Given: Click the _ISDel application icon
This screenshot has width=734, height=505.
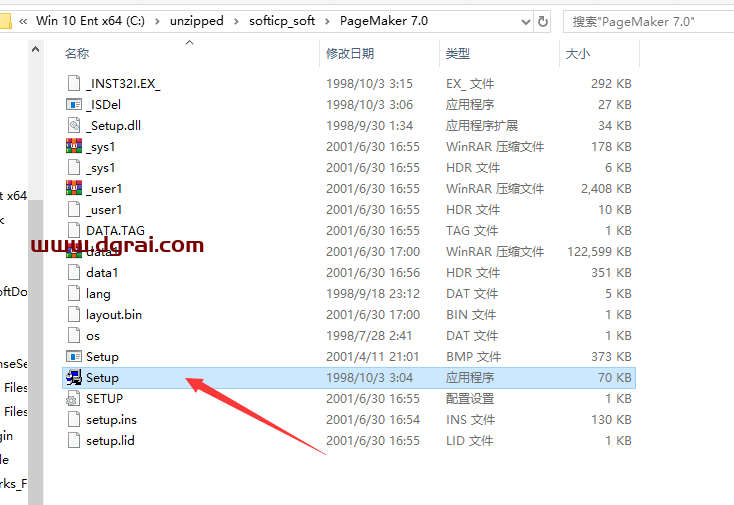Looking at the screenshot, I should 74,104.
